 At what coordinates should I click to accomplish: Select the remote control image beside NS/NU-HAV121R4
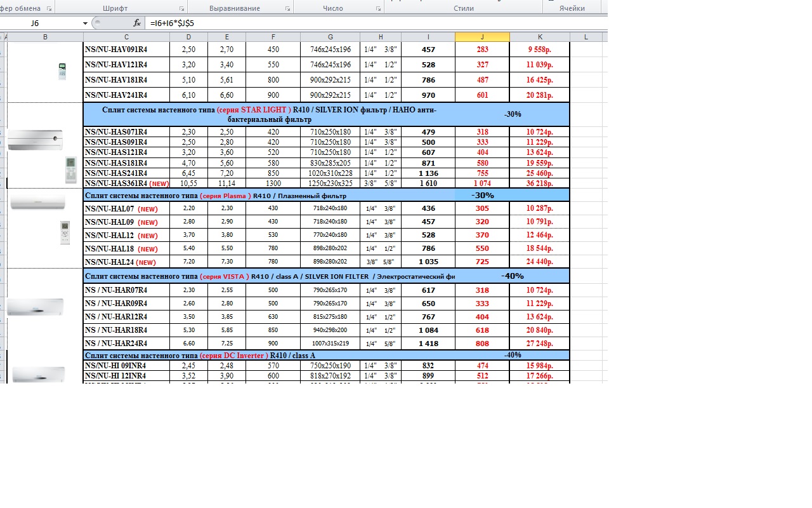(x=62, y=71)
